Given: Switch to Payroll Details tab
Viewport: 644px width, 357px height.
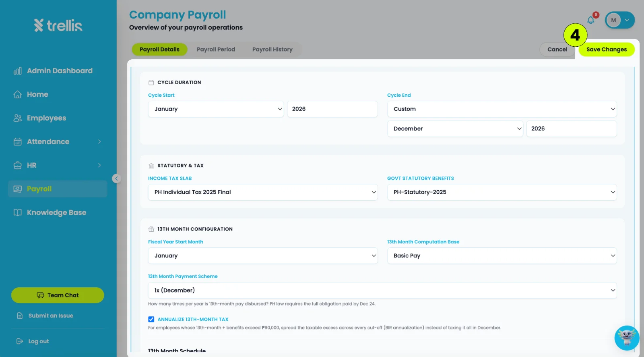Looking at the screenshot, I should click(x=159, y=50).
